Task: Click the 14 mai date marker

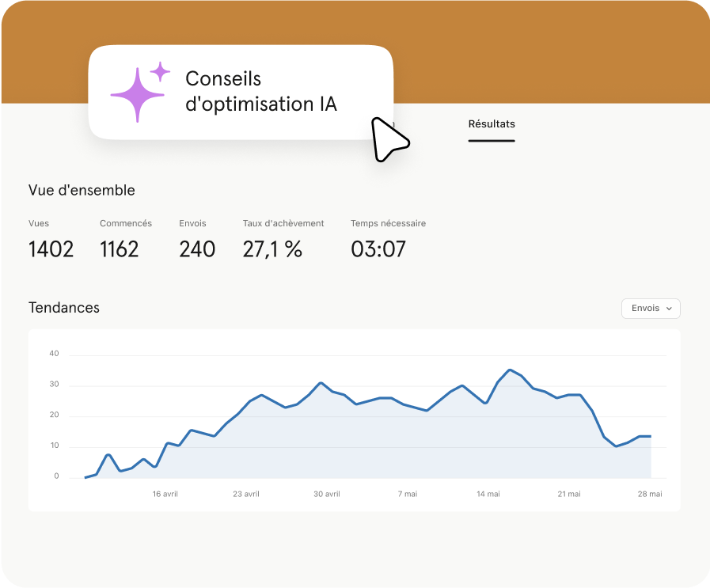Action: (x=488, y=494)
